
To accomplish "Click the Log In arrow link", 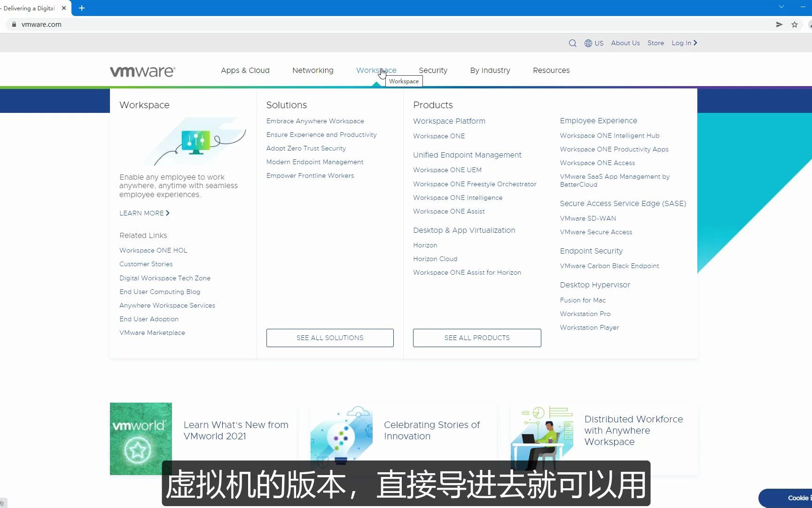I will (x=684, y=43).
